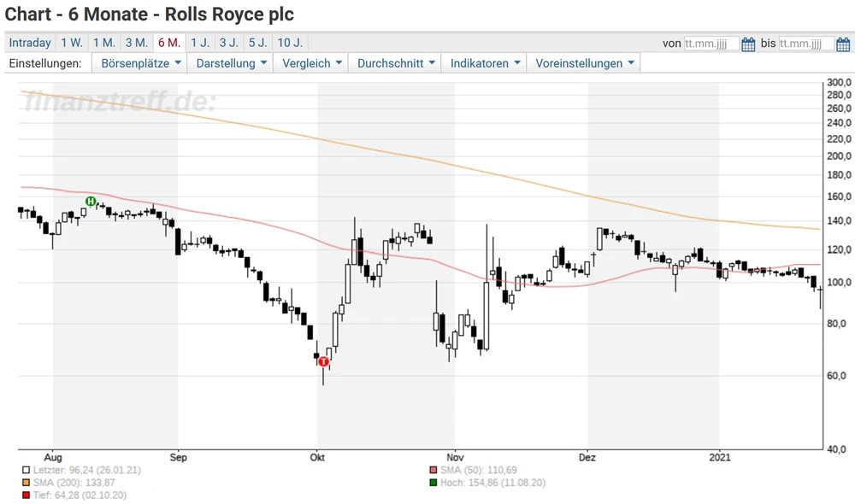Click the white Letzter legend swatch
This screenshot has width=855, height=504.
(x=27, y=470)
